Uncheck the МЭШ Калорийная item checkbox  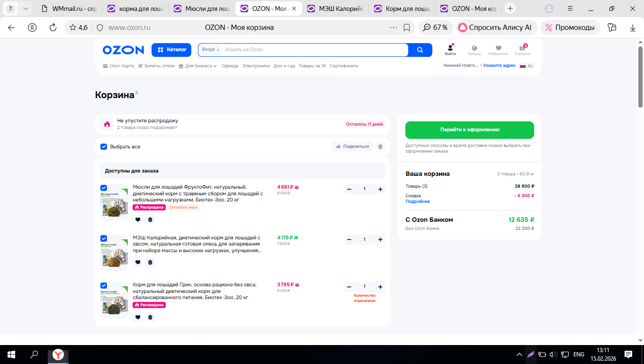pyautogui.click(x=104, y=238)
